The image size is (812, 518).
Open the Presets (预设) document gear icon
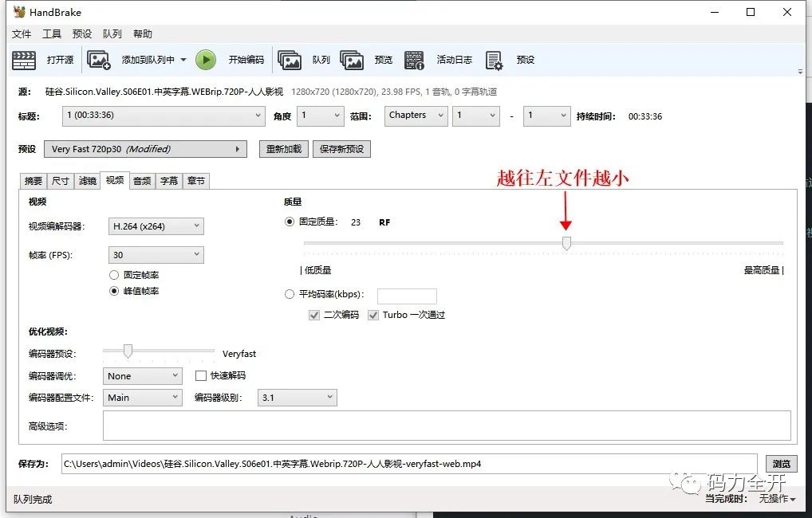[494, 60]
